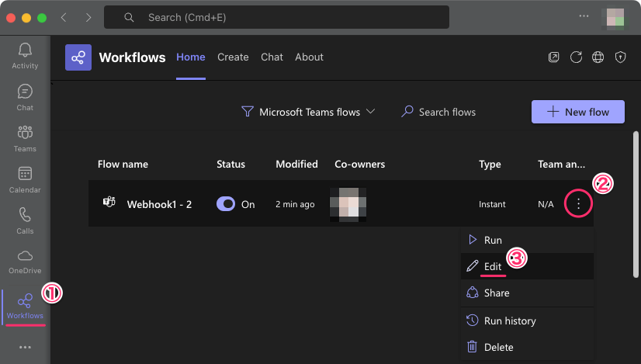
Task: Choose Run from the context menu
Action: [527, 240]
